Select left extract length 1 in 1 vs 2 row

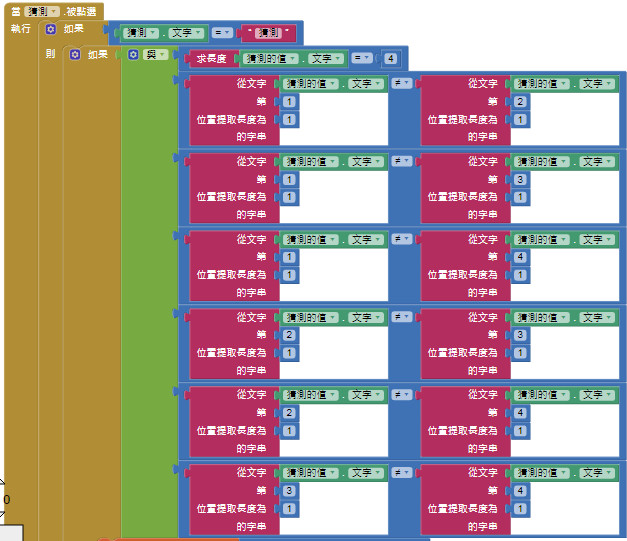click(289, 120)
